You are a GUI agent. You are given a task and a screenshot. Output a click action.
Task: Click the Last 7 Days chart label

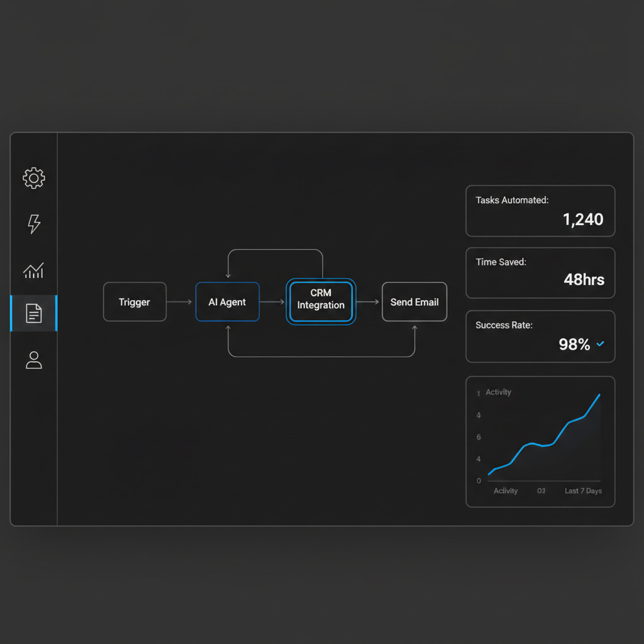click(583, 491)
